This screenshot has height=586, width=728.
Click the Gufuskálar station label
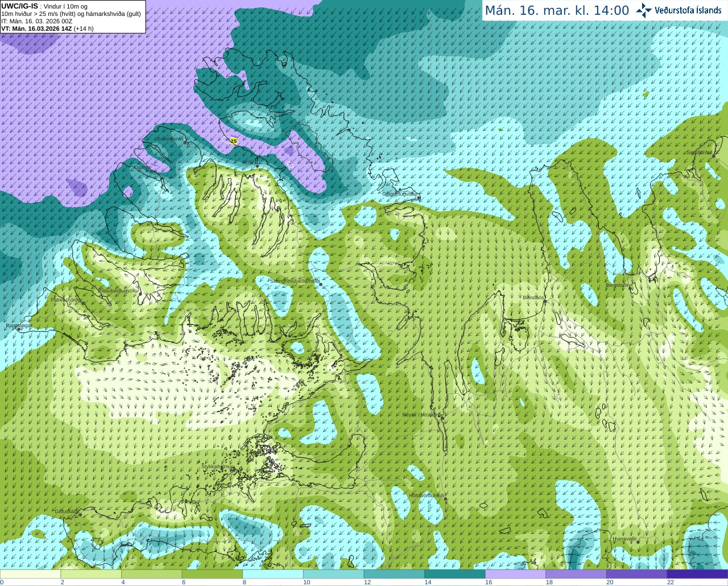tap(67, 511)
